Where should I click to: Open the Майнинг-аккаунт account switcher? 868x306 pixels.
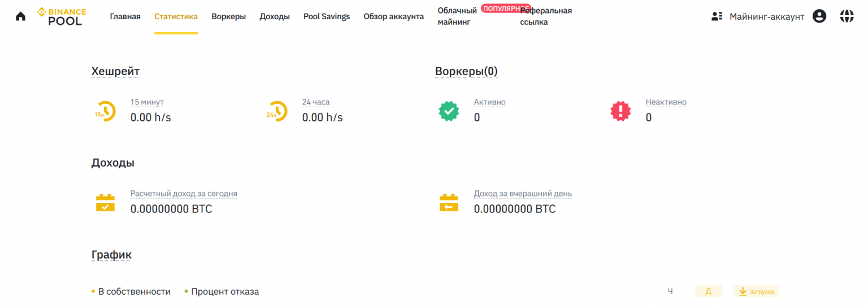coord(758,16)
